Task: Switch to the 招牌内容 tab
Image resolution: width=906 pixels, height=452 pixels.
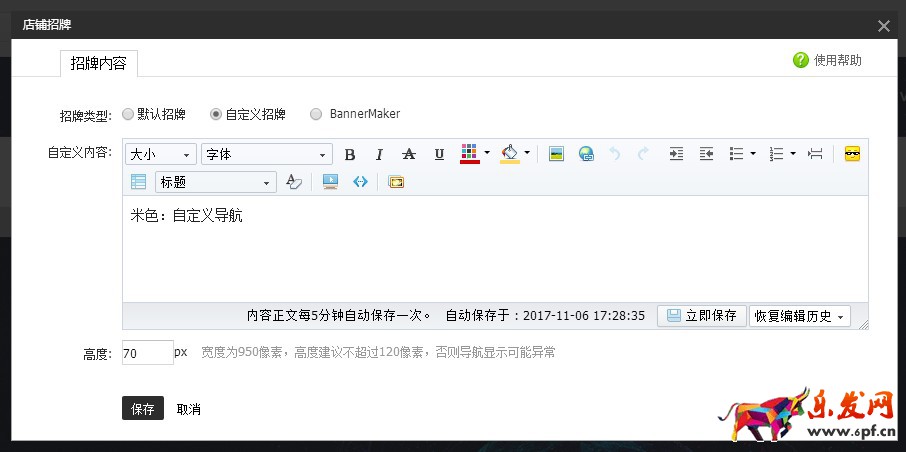Action: pos(99,63)
